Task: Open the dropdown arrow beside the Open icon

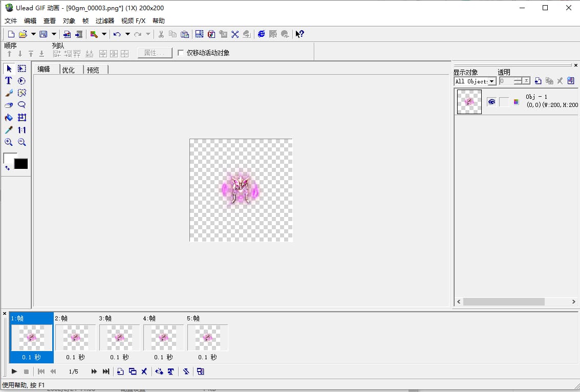Action: 33,34
